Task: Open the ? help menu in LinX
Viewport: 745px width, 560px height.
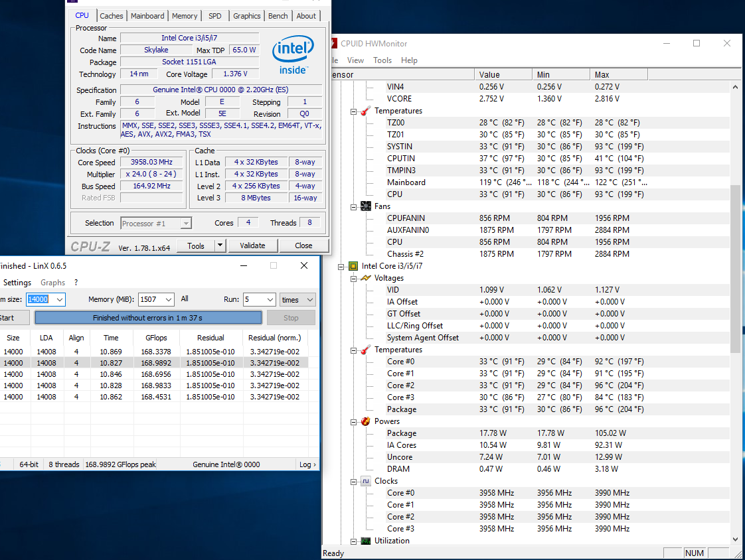Action: pos(76,283)
